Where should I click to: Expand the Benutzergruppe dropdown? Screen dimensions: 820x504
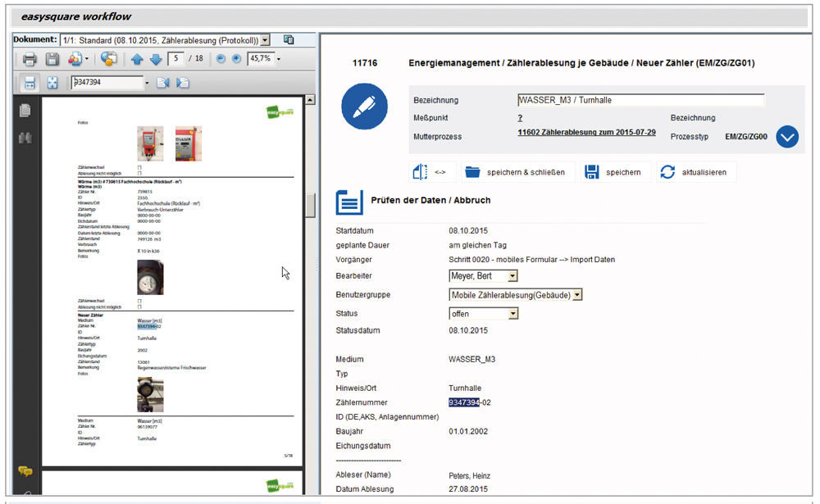coord(577,295)
